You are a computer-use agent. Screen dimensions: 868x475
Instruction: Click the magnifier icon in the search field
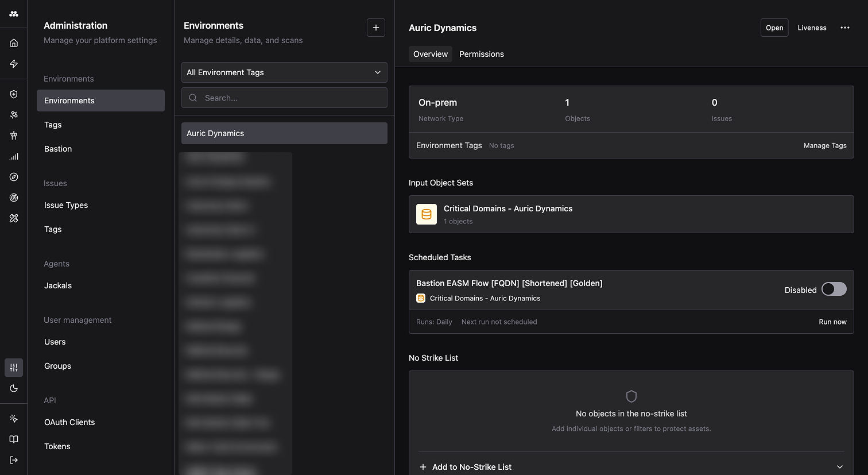click(193, 98)
